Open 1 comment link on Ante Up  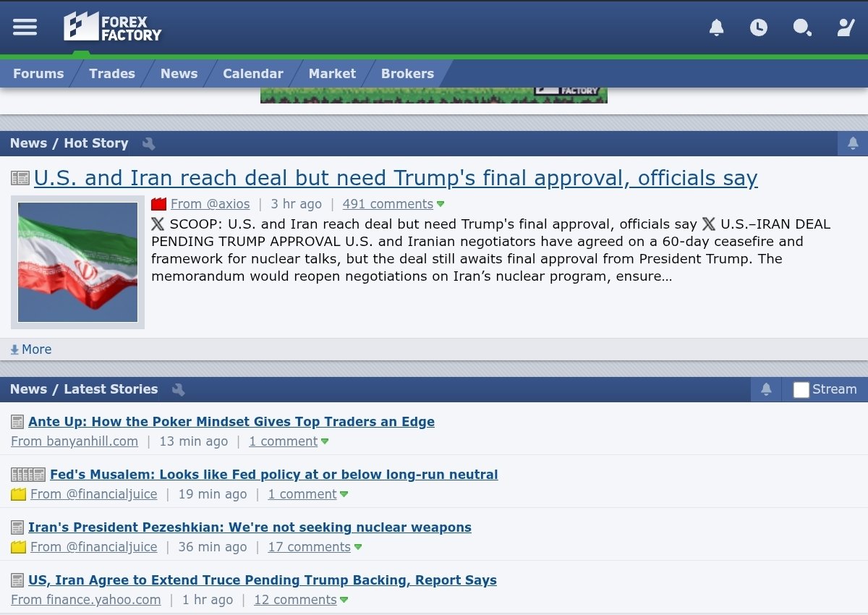click(284, 441)
